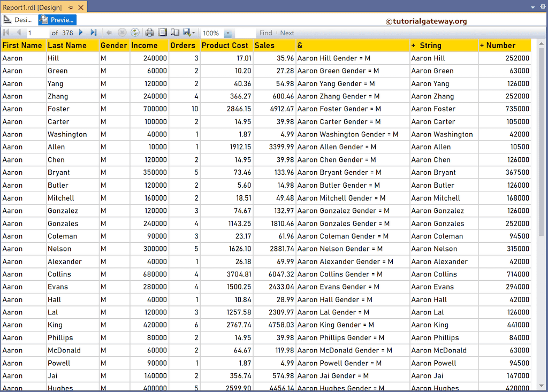This screenshot has height=392, width=548.
Task: Open the export format dropdown
Action: pos(193,33)
